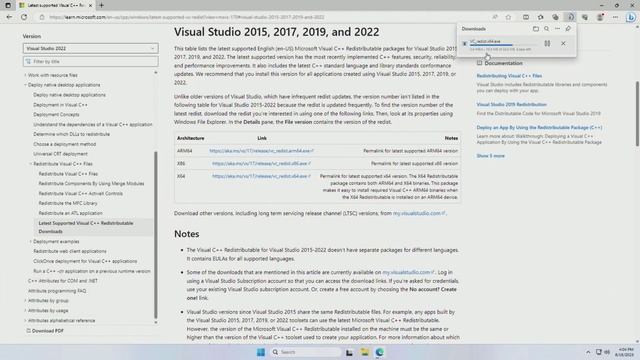Open ClickOnce deployment for Visual C++ applications
The height and width of the screenshot is (360, 640).
(x=85, y=261)
